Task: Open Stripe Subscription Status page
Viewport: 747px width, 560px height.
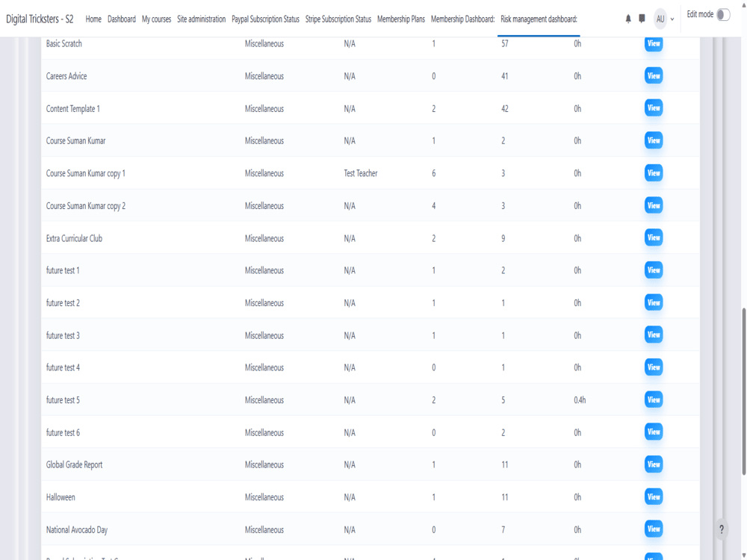Action: point(338,19)
